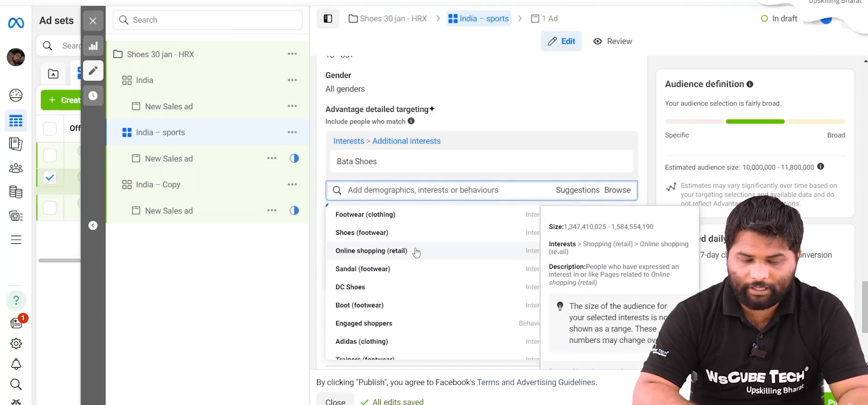Open options for India – Copy ad

tap(272, 210)
